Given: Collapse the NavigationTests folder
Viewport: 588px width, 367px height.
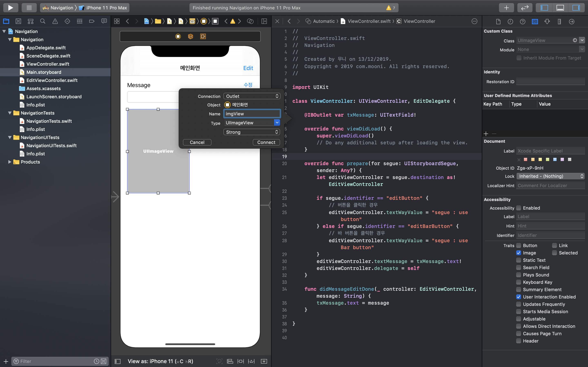Looking at the screenshot, I should tap(10, 113).
